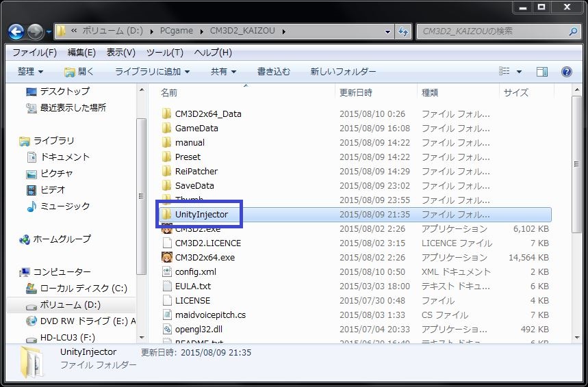
Task: Open the 共有 dropdown
Action: point(223,72)
